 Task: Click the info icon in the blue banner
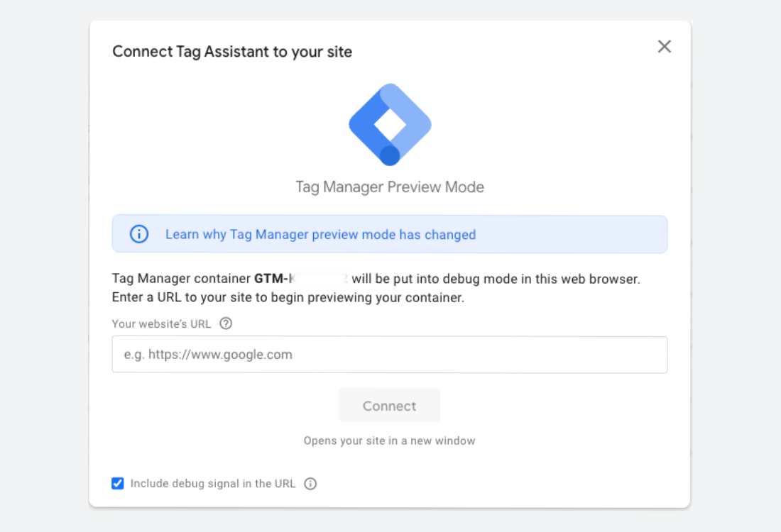tap(139, 234)
